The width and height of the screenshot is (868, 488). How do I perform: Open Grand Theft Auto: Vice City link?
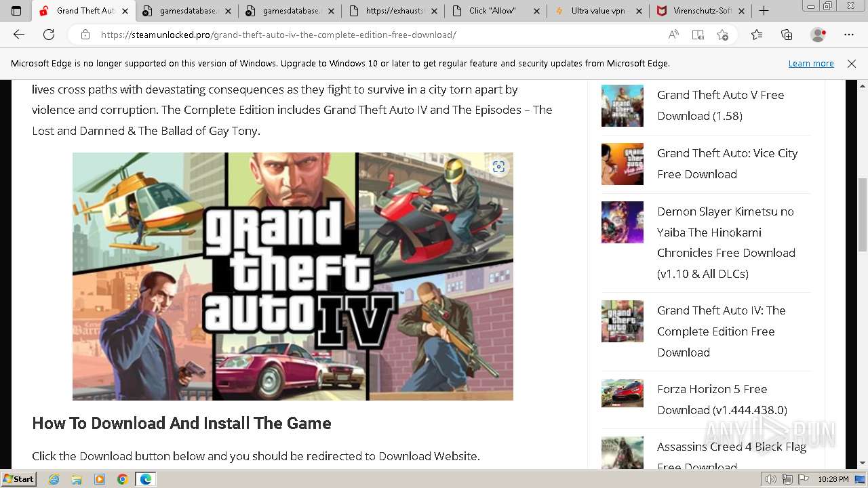pyautogui.click(x=727, y=163)
